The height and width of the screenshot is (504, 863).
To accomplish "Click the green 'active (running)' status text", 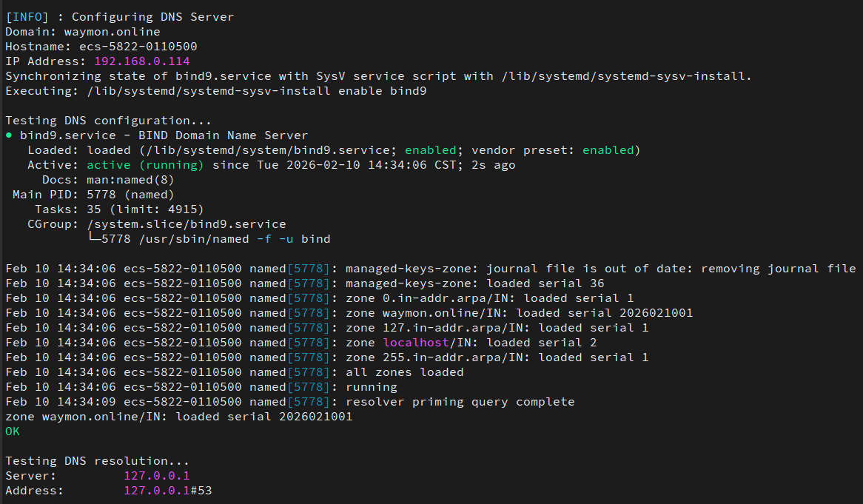I will point(145,165).
